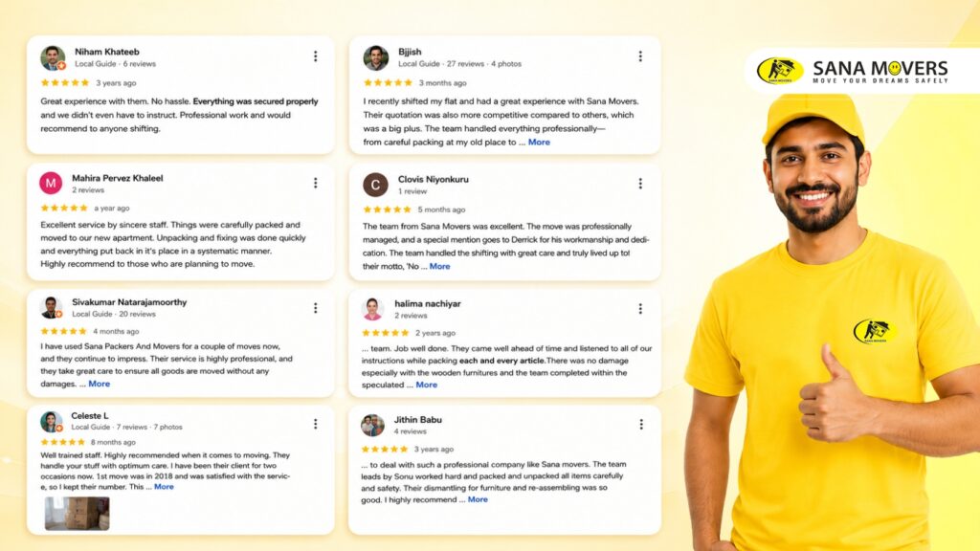Click the pink M avatar of Mahira
Viewport: 980px width, 551px height.
[51, 183]
